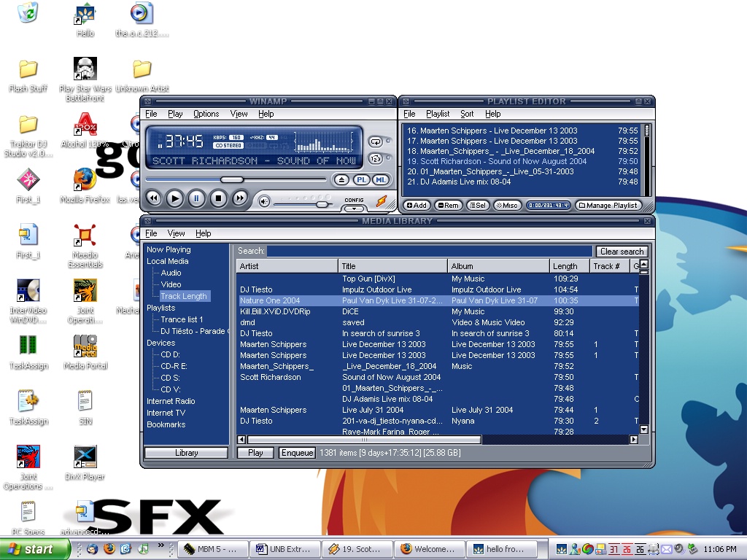
Task: Click the Winamp lightning bolt logo
Action: [382, 201]
